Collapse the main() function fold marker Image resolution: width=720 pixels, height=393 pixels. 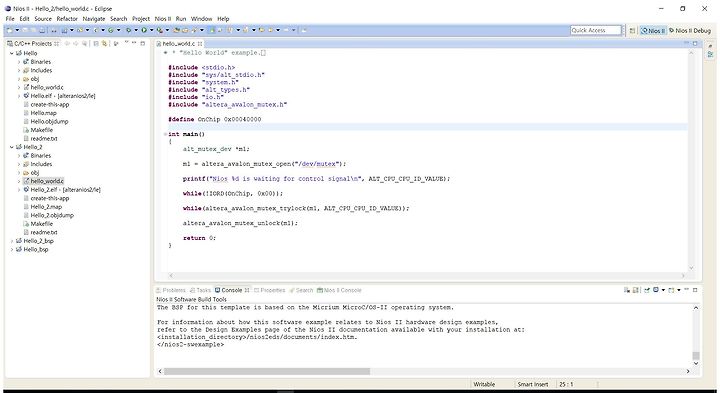[165, 134]
